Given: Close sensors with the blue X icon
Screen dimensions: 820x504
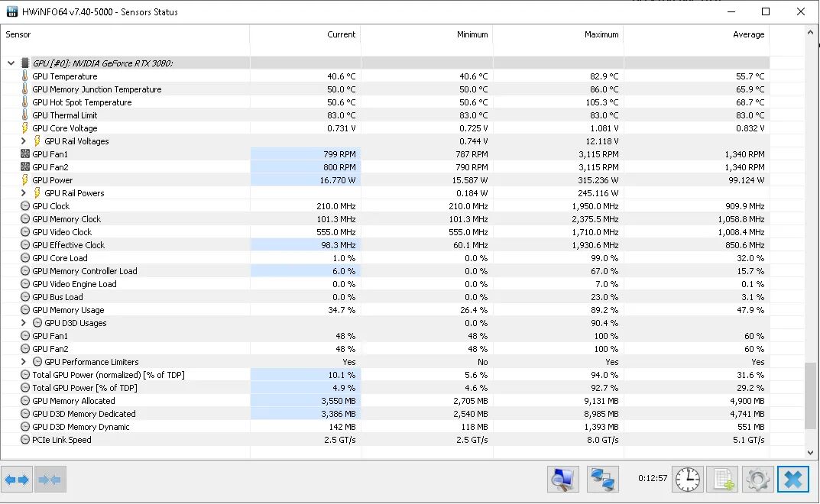Looking at the screenshot, I should tap(793, 480).
